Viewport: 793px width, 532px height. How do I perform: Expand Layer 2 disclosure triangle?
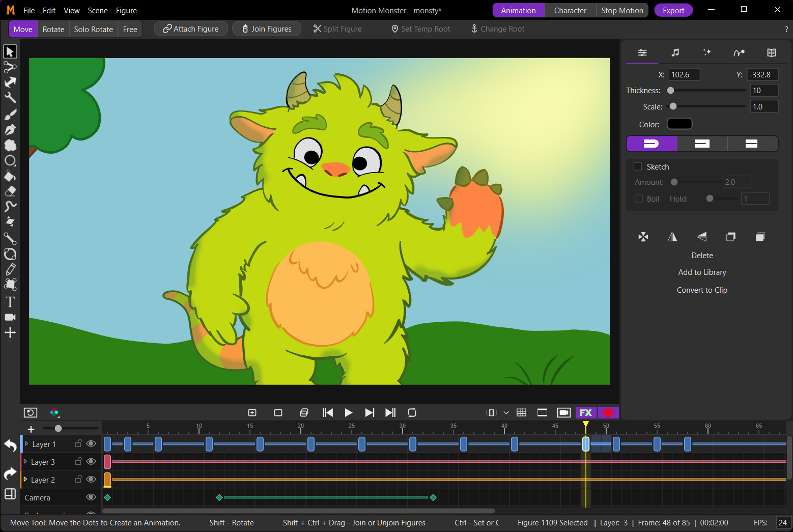[25, 480]
